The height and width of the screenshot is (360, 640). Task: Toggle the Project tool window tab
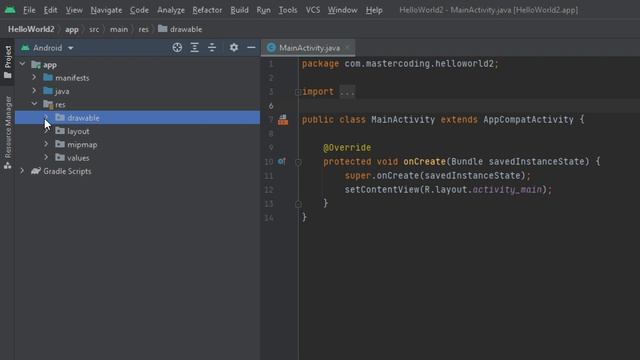click(7, 62)
